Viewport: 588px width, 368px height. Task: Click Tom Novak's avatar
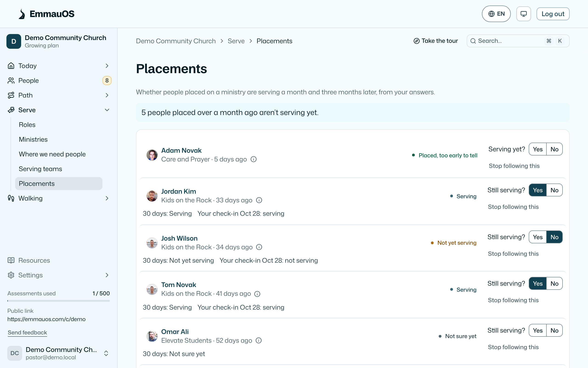click(152, 289)
